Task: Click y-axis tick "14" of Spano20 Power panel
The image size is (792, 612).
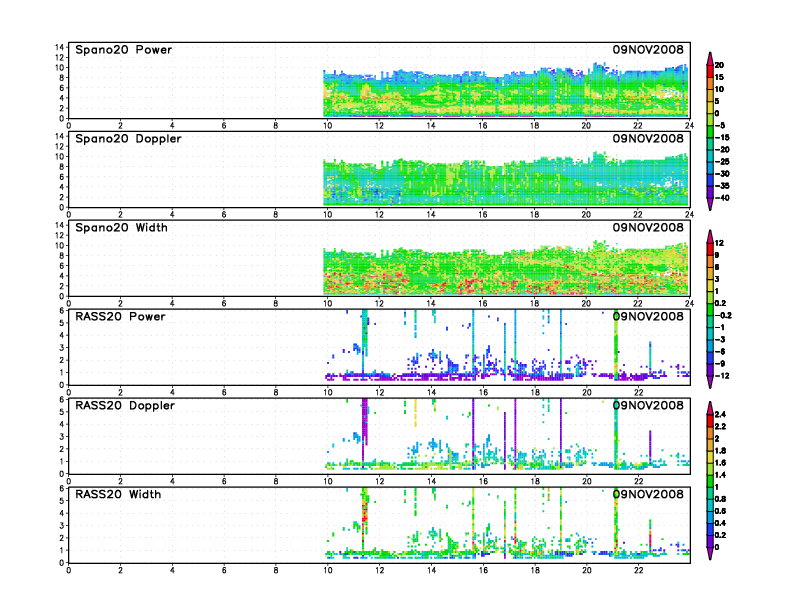Action: (60, 47)
